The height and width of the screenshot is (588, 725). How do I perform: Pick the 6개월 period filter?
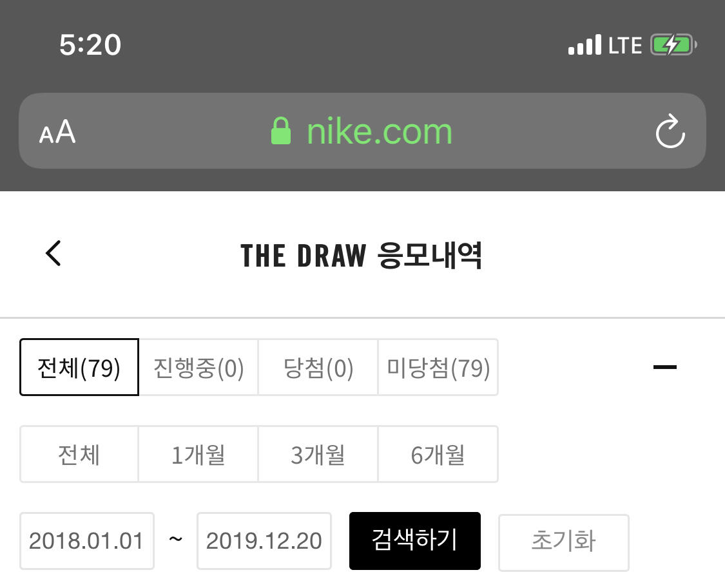click(438, 455)
